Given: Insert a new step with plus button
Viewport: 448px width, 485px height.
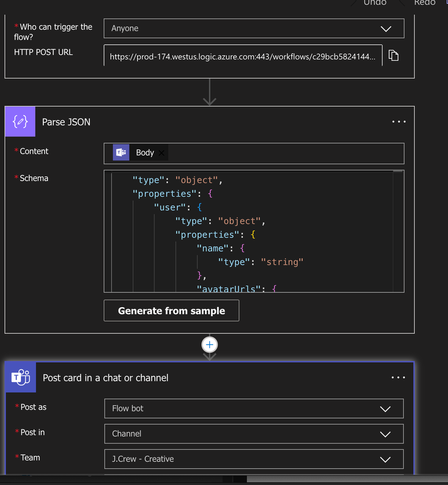Looking at the screenshot, I should pyautogui.click(x=209, y=345).
